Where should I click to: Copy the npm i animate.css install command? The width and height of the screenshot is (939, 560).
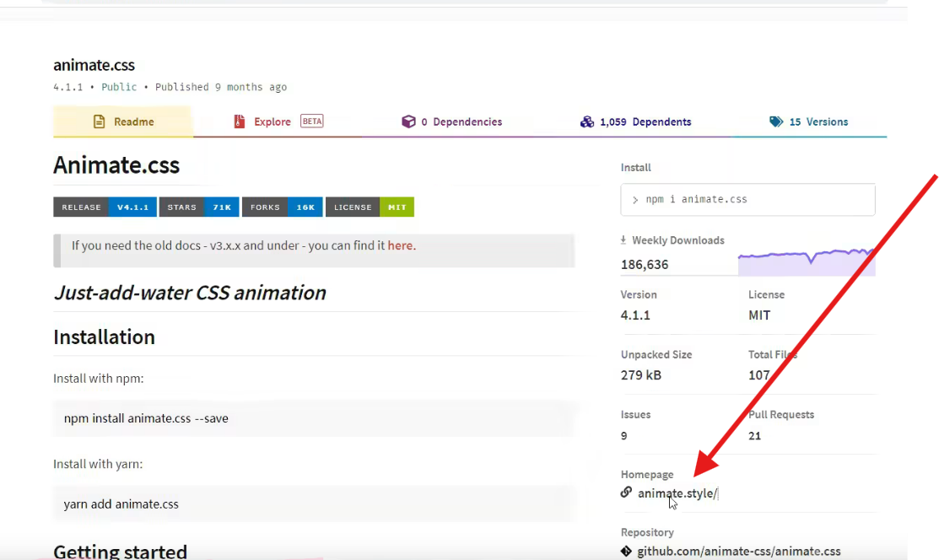(x=747, y=199)
